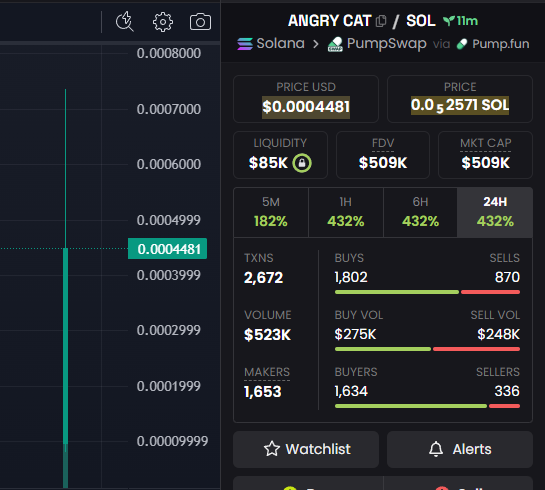Image resolution: width=545 pixels, height=490 pixels.
Task: Click the buyers versus sellers ratio bar
Action: click(x=427, y=406)
